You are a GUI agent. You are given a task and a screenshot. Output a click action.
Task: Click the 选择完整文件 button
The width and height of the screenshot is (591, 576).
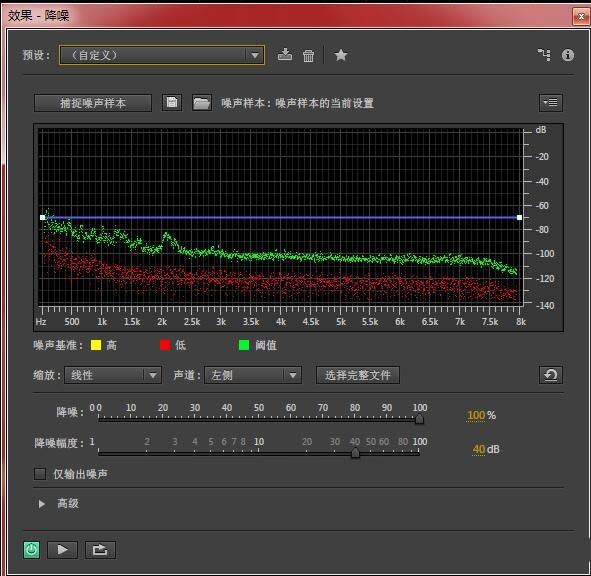(x=358, y=375)
